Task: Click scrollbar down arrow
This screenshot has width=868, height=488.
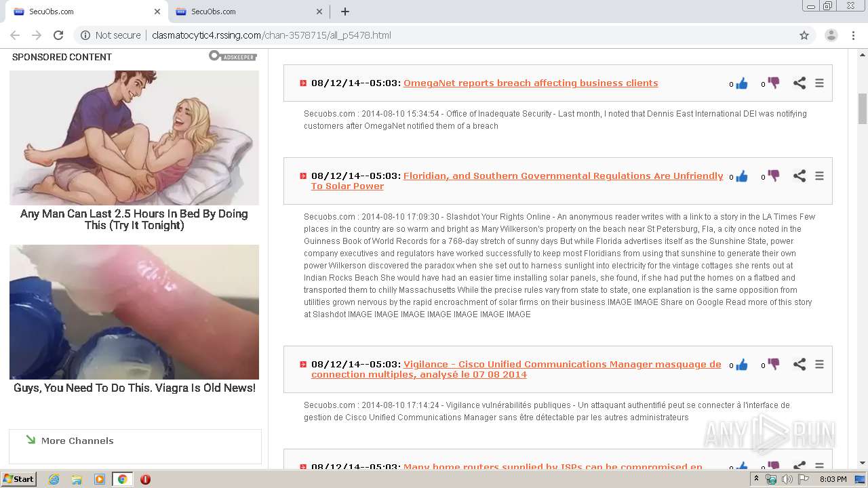Action: (863, 464)
